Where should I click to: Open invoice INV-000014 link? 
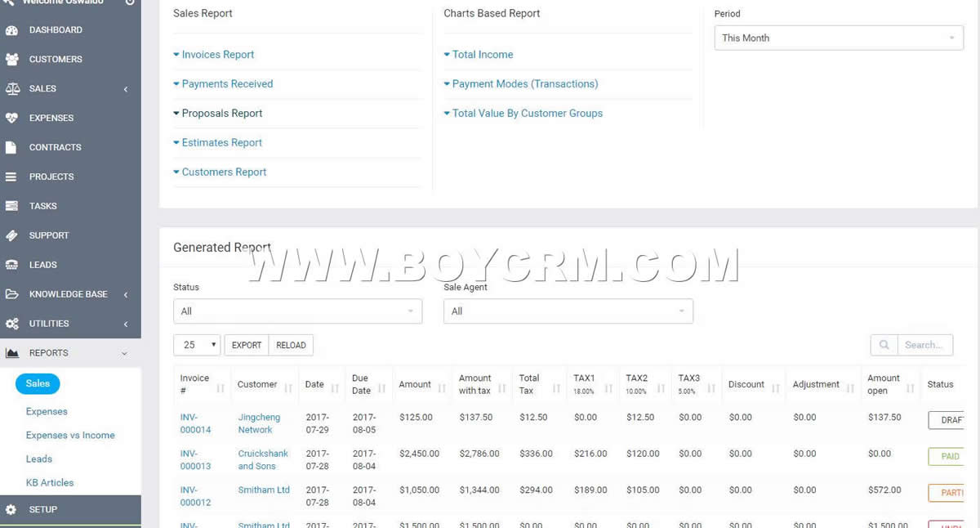195,423
